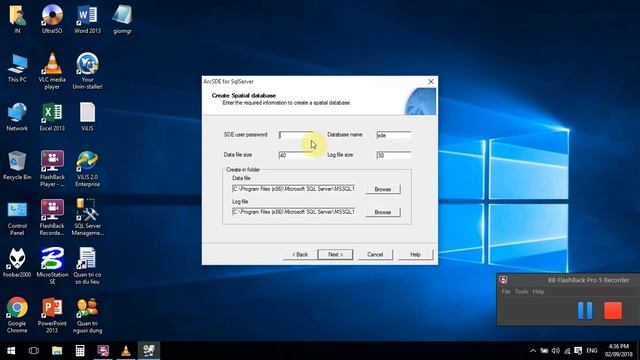Switch to VLC on the taskbar
Screen dimensions: 640x360
pyautogui.click(x=126, y=351)
